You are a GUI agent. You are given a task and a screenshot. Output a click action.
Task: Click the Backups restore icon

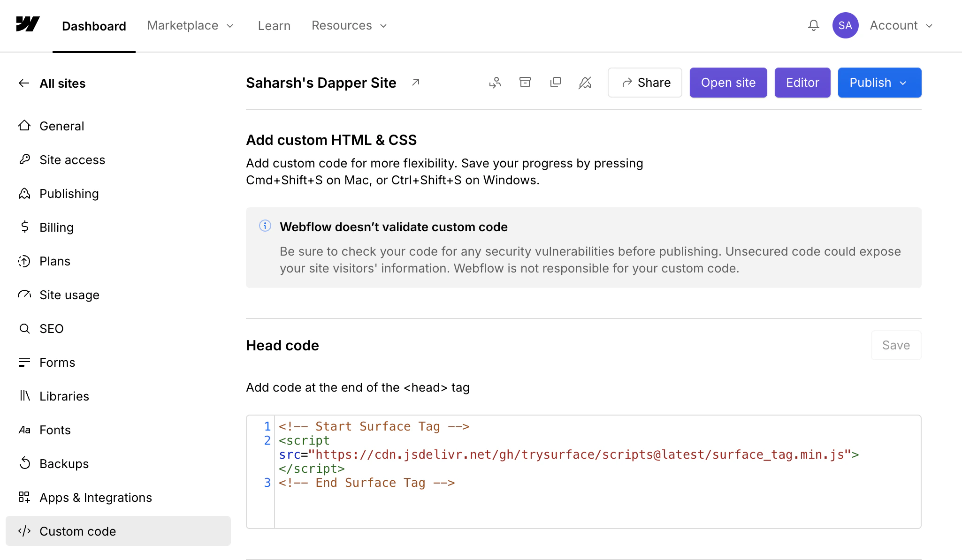click(x=24, y=463)
